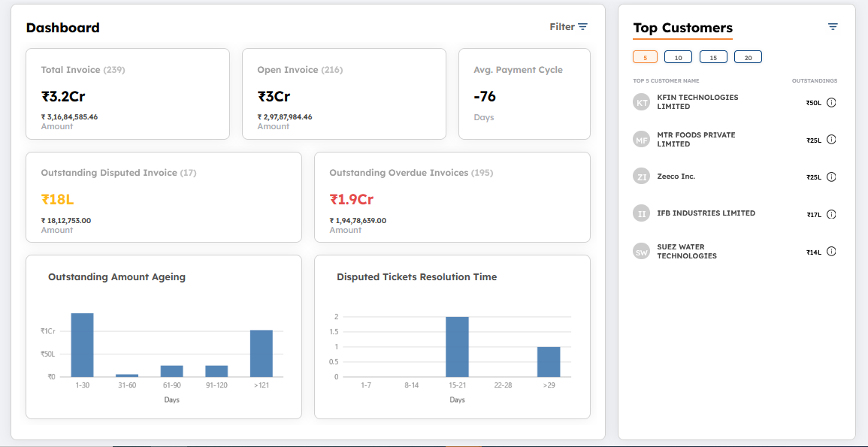Open the Outstanding Disputed Invoice card
The height and width of the screenshot is (447, 868).
(163, 197)
